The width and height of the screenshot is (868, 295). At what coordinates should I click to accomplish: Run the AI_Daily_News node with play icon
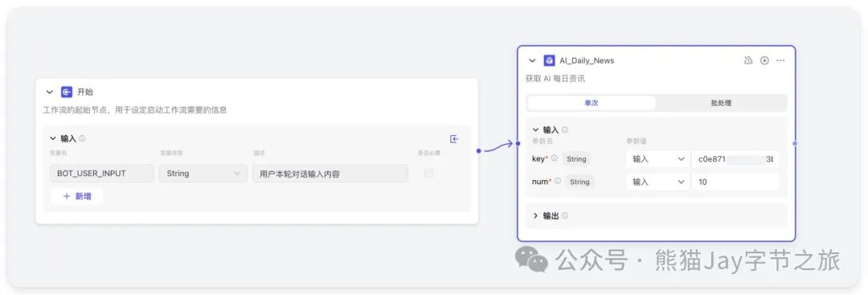764,60
